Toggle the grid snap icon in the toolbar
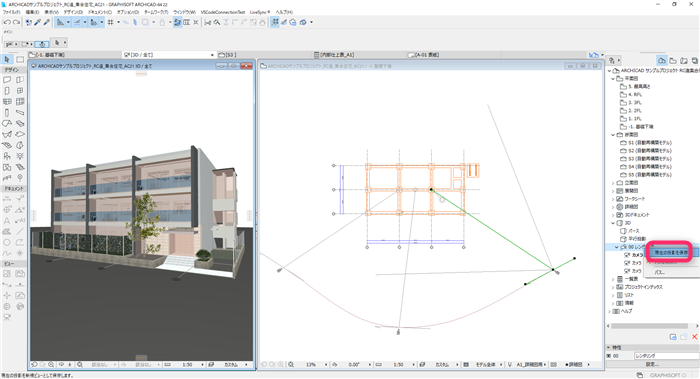 tap(110, 22)
